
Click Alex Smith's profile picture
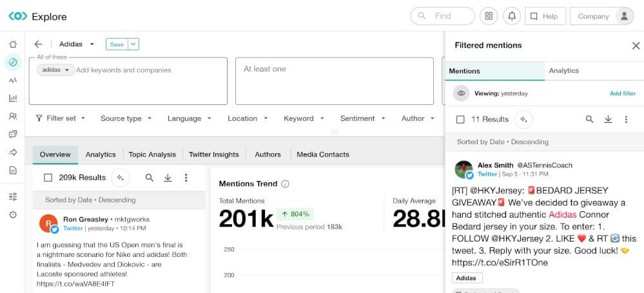coord(463,169)
